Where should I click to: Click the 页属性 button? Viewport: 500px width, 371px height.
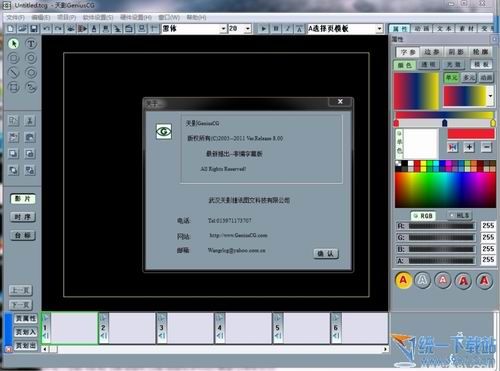pos(26,319)
